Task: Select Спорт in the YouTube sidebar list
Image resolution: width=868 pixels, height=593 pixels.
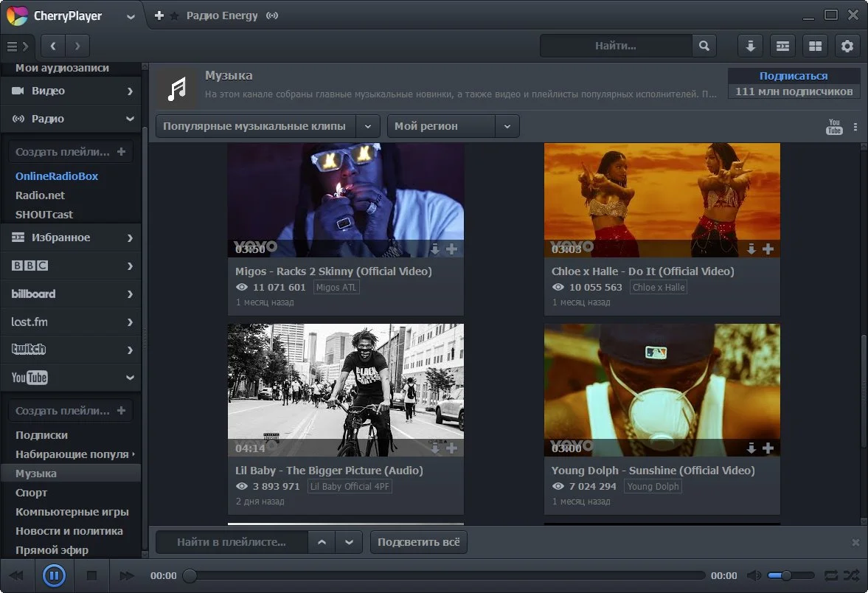Action: (32, 492)
